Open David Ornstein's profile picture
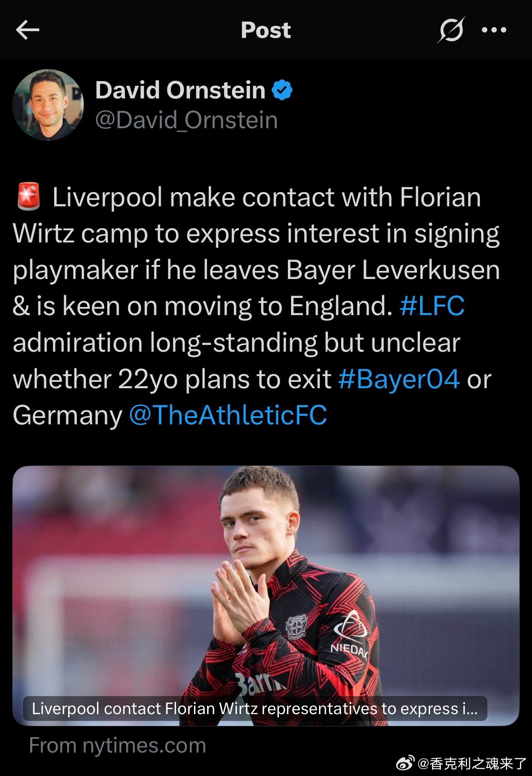532x776 pixels. pos(48,105)
